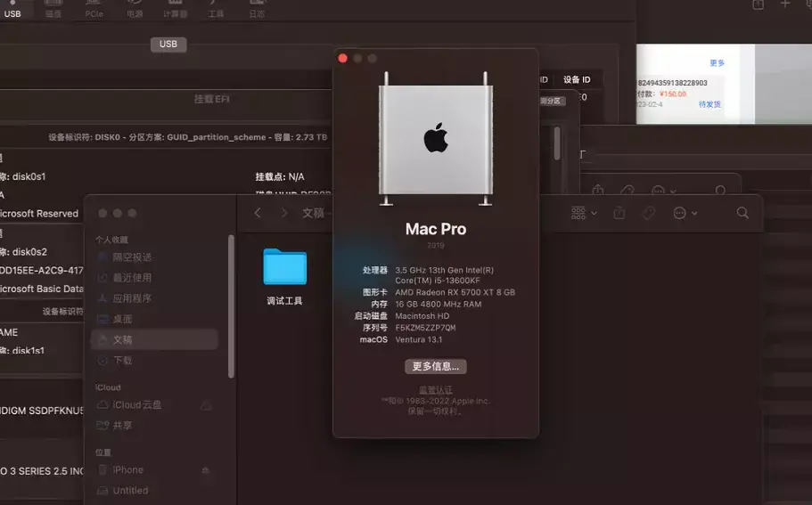Switch to the PCIe tab in Hackintool

tap(94, 9)
